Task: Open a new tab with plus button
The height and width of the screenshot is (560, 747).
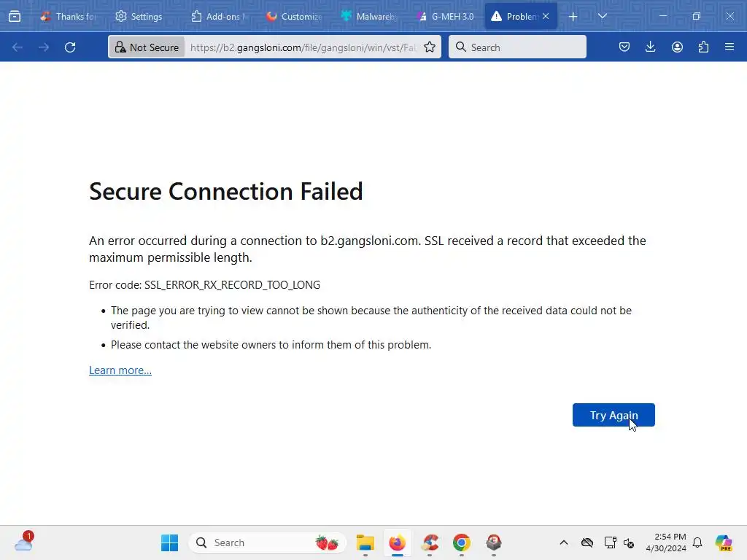Action: tap(573, 16)
